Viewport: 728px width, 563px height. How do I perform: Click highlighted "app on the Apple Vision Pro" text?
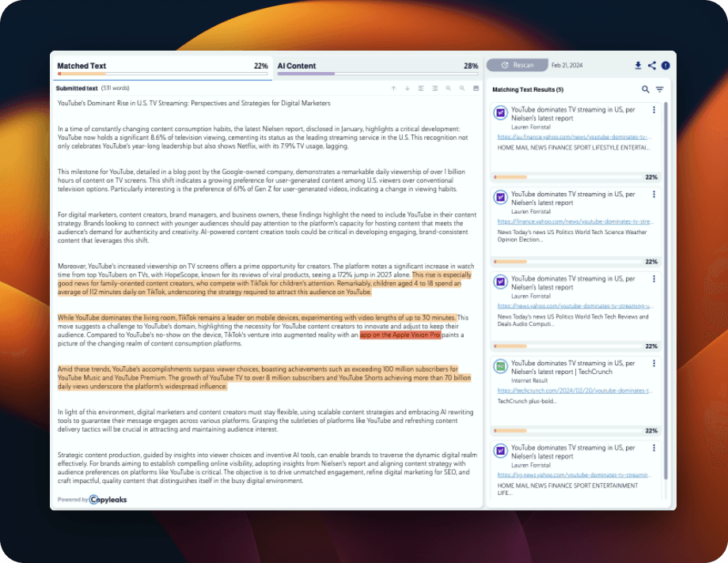pyautogui.click(x=400, y=335)
